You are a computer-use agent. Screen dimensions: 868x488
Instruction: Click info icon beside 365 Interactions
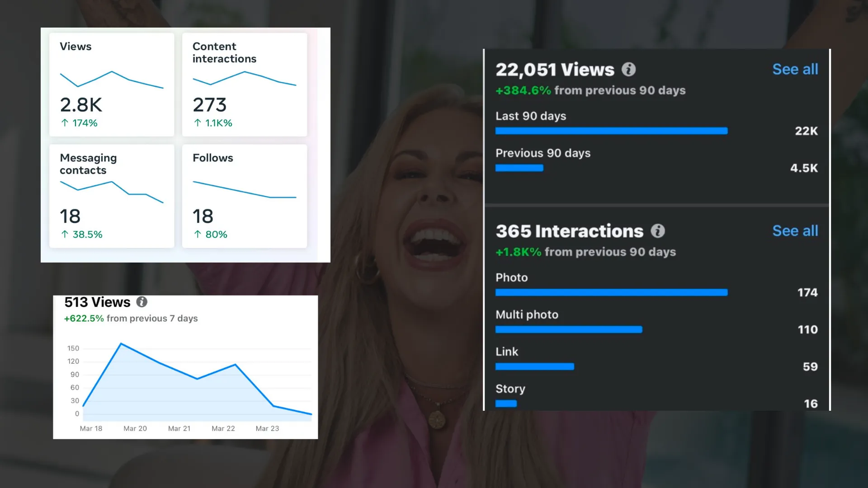click(658, 231)
